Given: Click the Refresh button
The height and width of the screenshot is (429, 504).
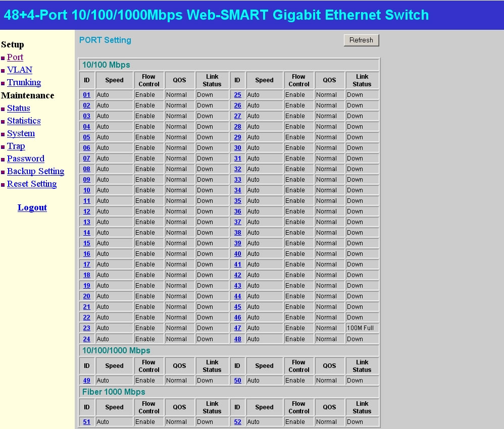Looking at the screenshot, I should coord(361,40).
